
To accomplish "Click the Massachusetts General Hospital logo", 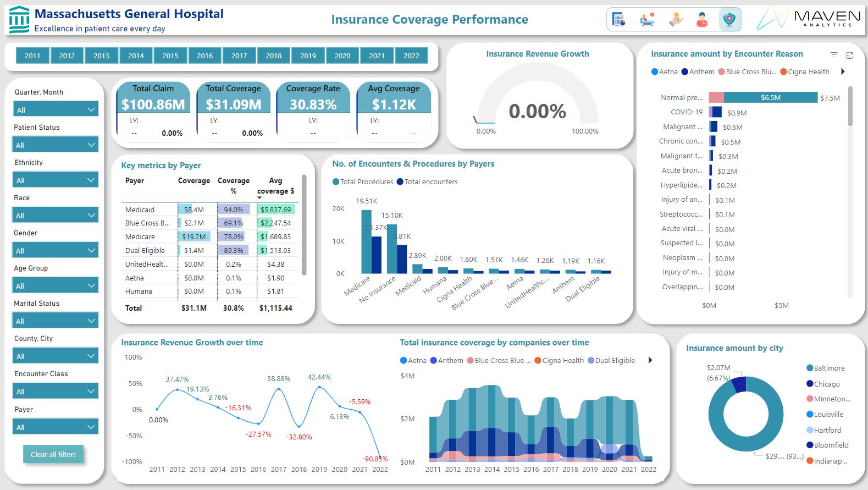I will coord(19,20).
